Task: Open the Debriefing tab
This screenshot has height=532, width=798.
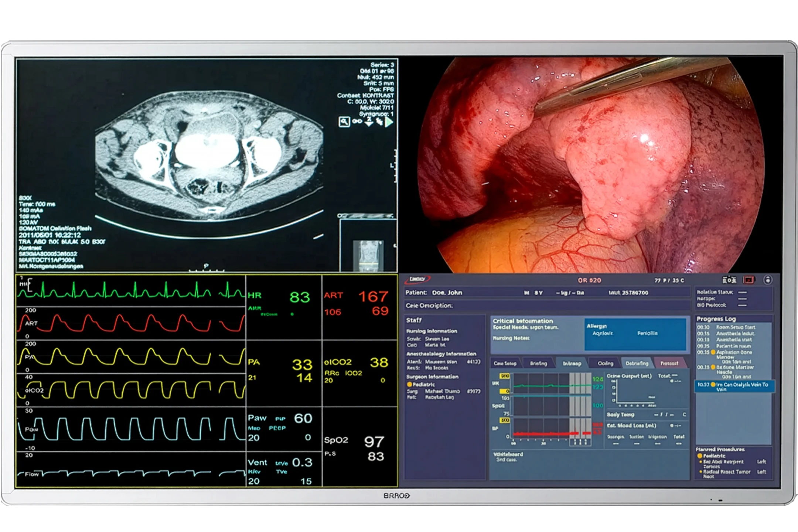Action: point(637,363)
